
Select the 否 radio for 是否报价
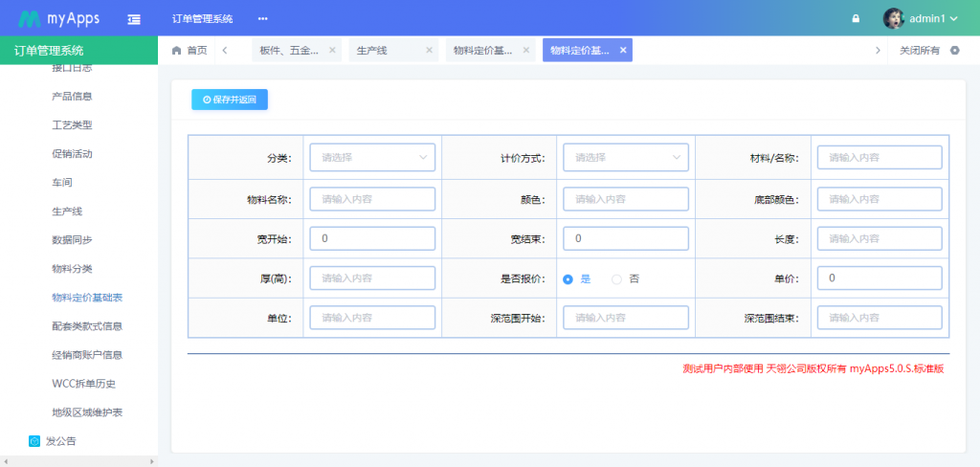[x=616, y=278]
